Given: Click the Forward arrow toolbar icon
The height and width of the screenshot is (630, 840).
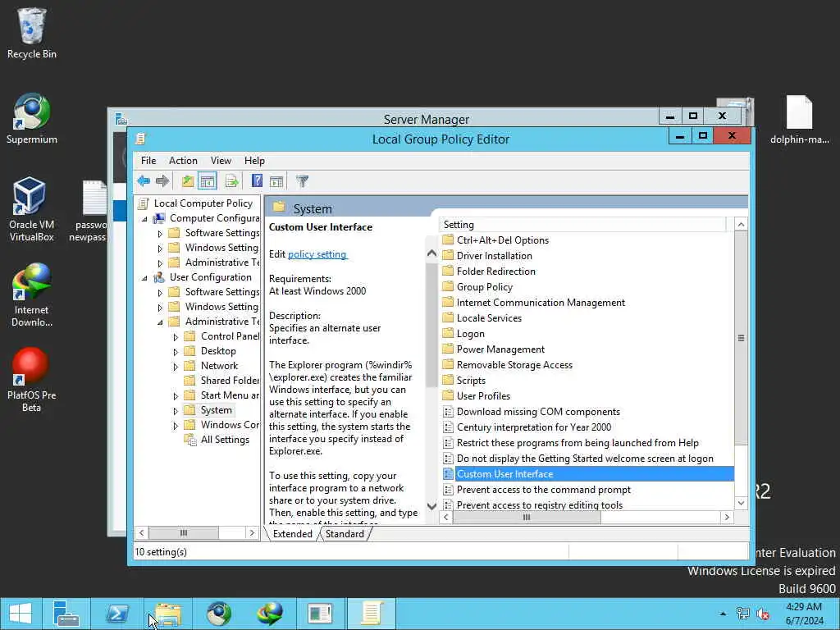Looking at the screenshot, I should pos(162,181).
